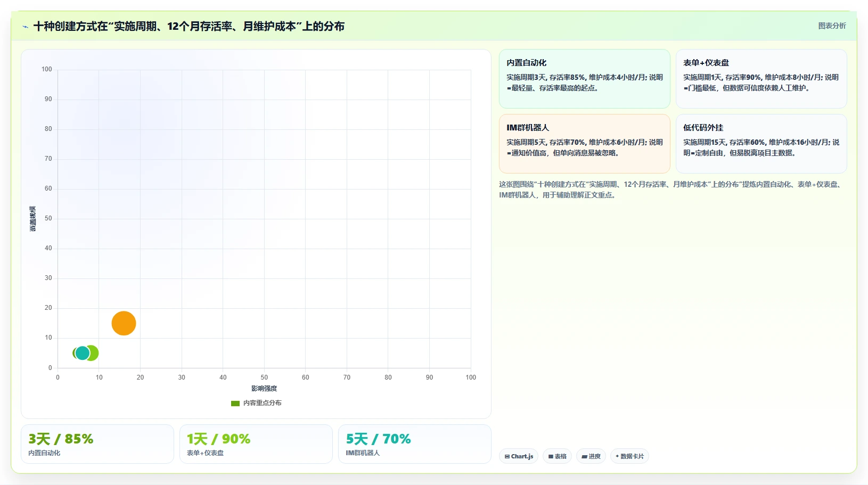Viewport: 868px width, 485px height.
Task: Click the teal bubble in the chart
Action: point(82,353)
